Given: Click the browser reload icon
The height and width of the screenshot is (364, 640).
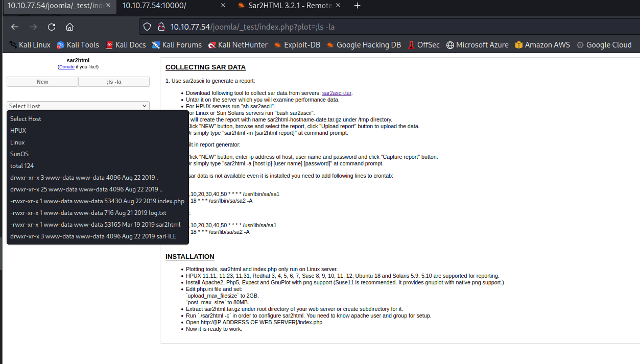Looking at the screenshot, I should [51, 27].
